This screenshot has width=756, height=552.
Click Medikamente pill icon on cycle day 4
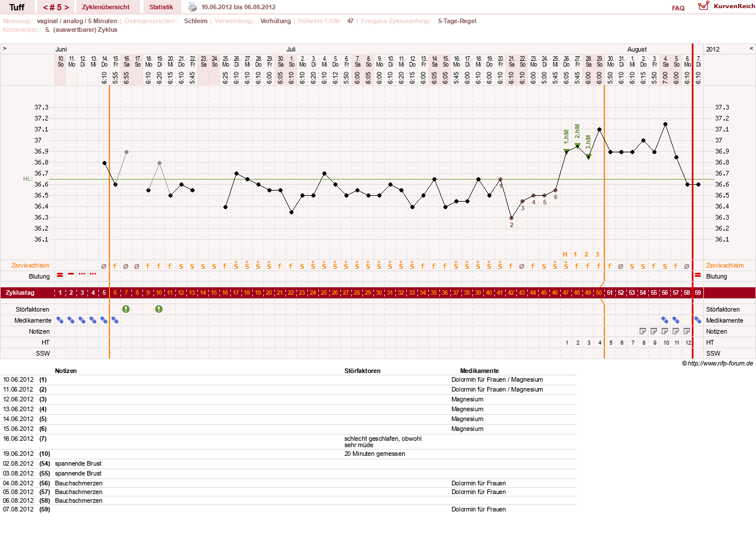click(93, 320)
